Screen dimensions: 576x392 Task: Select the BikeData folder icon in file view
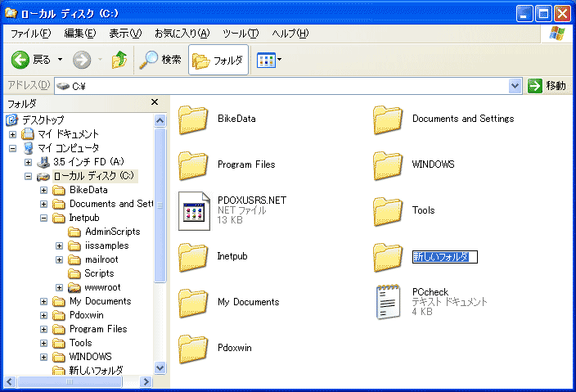click(193, 119)
